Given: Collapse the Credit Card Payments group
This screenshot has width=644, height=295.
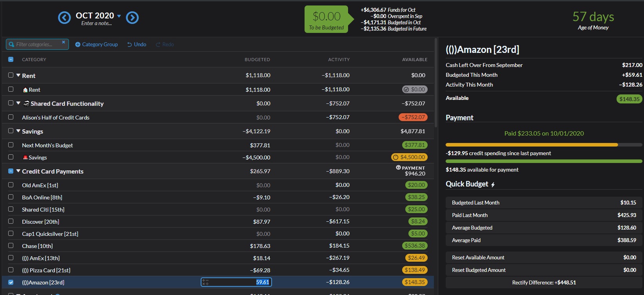Looking at the screenshot, I should pyautogui.click(x=18, y=171).
